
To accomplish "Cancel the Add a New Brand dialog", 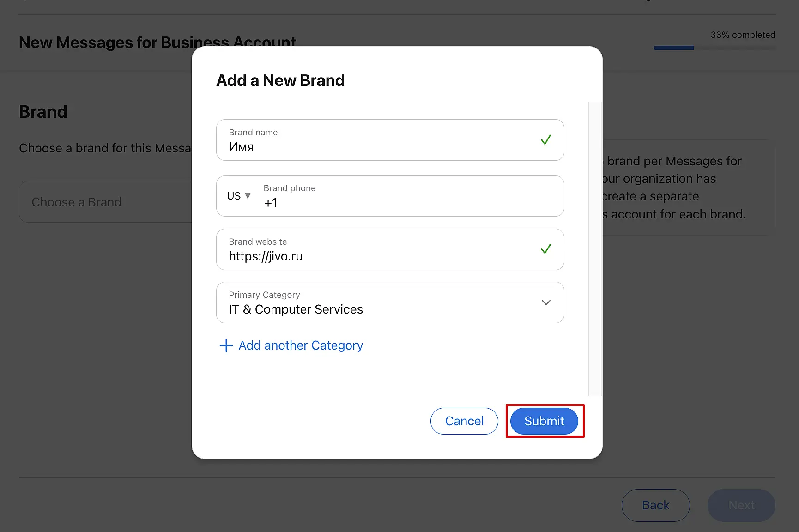I will 464,421.
